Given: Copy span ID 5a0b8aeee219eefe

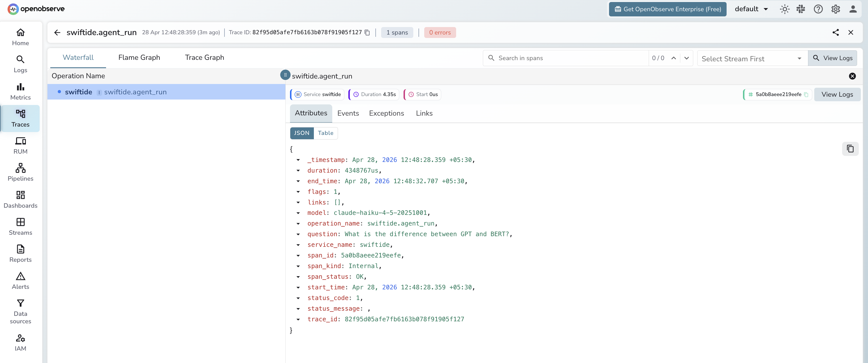Looking at the screenshot, I should [806, 94].
